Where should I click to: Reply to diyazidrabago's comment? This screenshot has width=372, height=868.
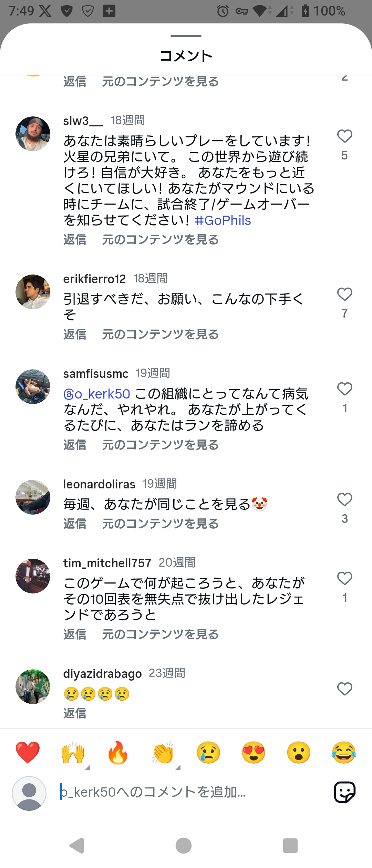tap(75, 713)
